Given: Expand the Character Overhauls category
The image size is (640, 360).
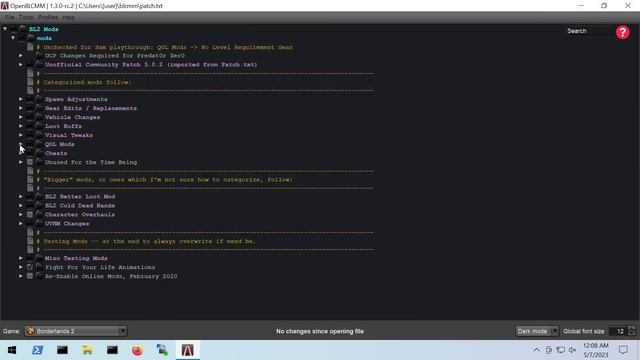Looking at the screenshot, I should point(21,214).
